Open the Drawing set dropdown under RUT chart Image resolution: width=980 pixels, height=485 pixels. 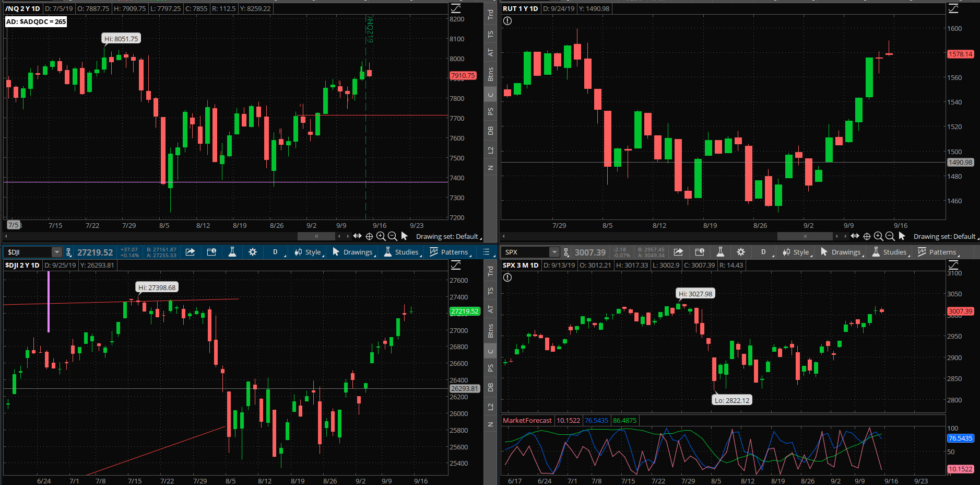click(946, 237)
